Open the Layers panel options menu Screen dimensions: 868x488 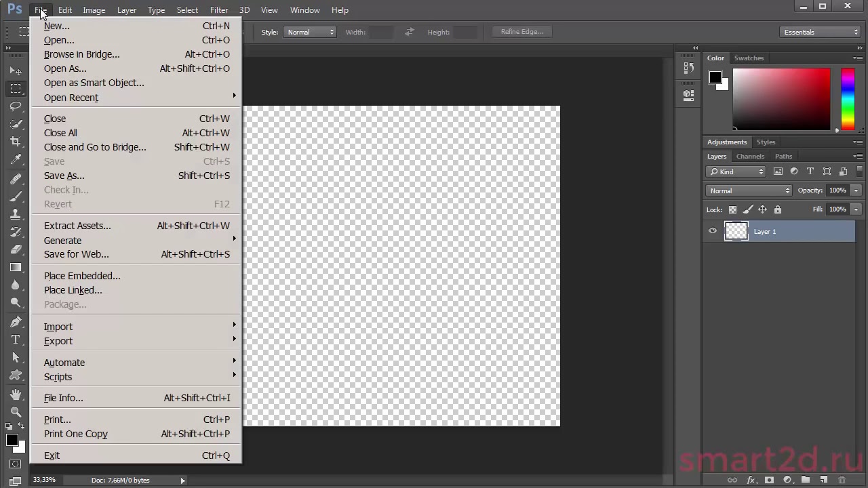pos(857,157)
